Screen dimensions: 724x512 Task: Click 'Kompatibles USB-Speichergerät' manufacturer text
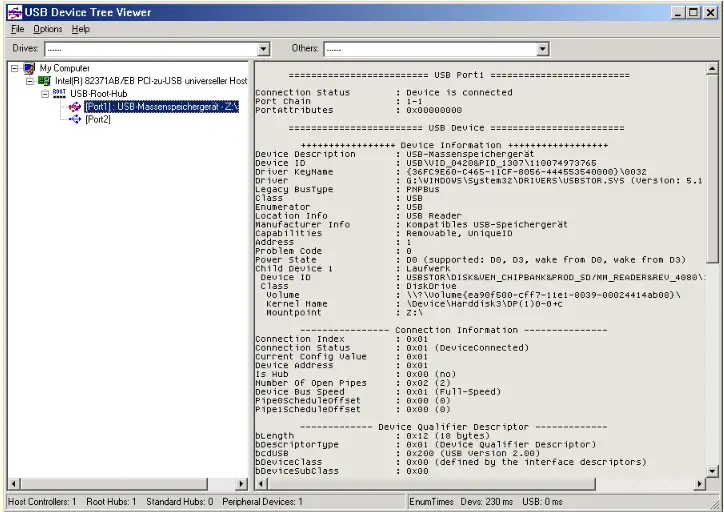pos(487,224)
